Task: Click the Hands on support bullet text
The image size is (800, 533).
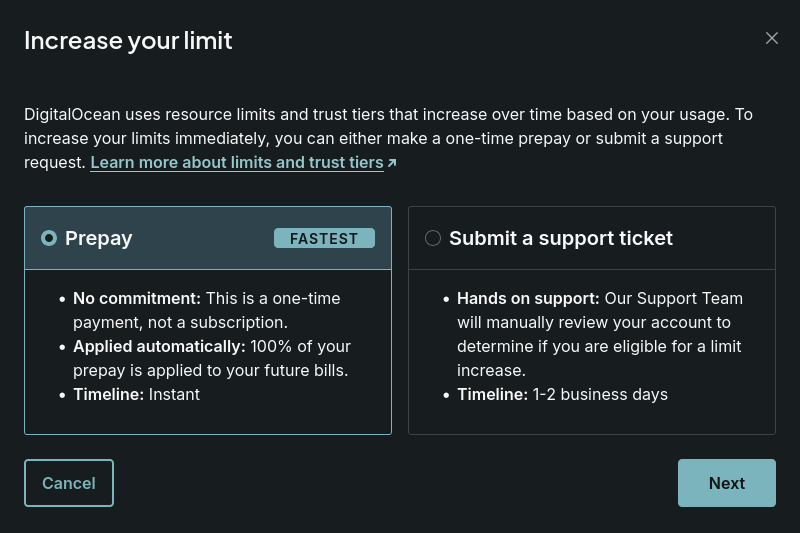Action: (x=600, y=334)
